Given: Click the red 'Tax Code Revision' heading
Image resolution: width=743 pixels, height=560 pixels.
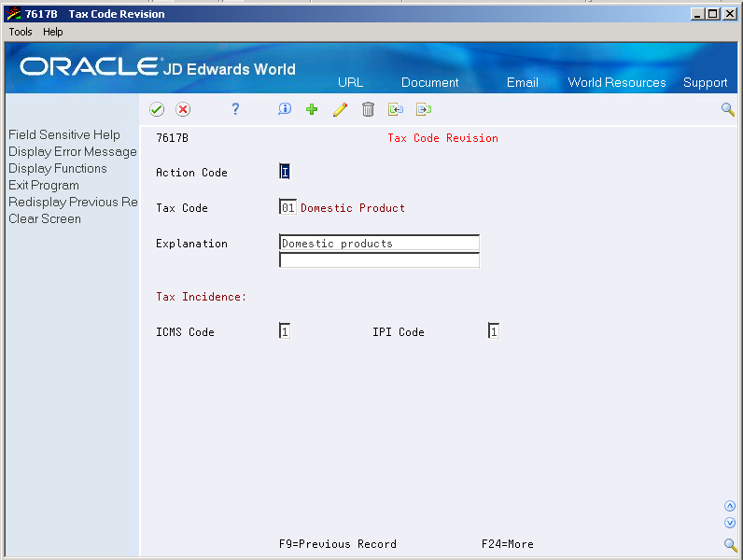Looking at the screenshot, I should [442, 138].
